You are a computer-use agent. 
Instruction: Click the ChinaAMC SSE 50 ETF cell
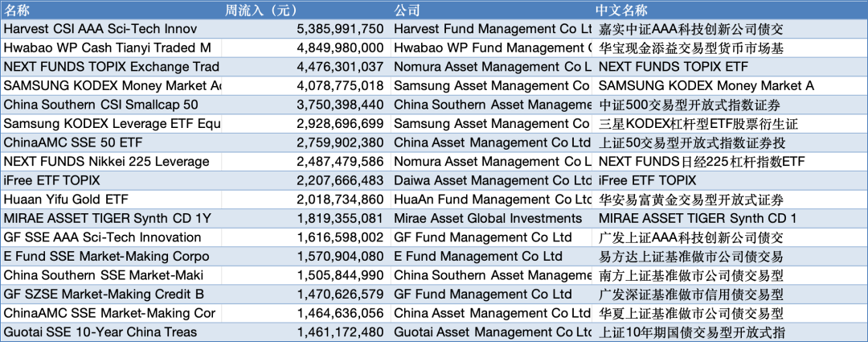click(x=111, y=142)
